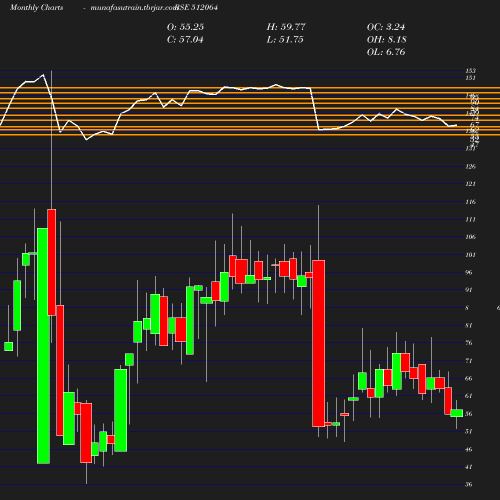The height and width of the screenshot is (500, 500).
Task: Click the huge red candle dropping from 99
Action: coord(318,343)
